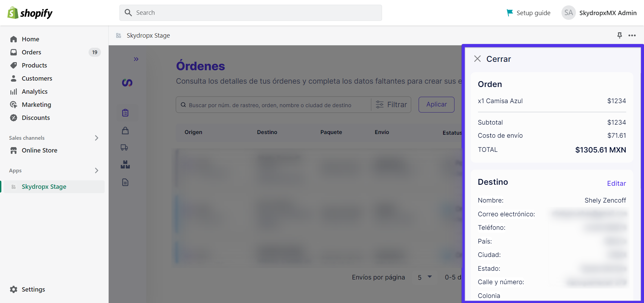Expand the Apps section arrow
The image size is (644, 303).
click(x=97, y=170)
